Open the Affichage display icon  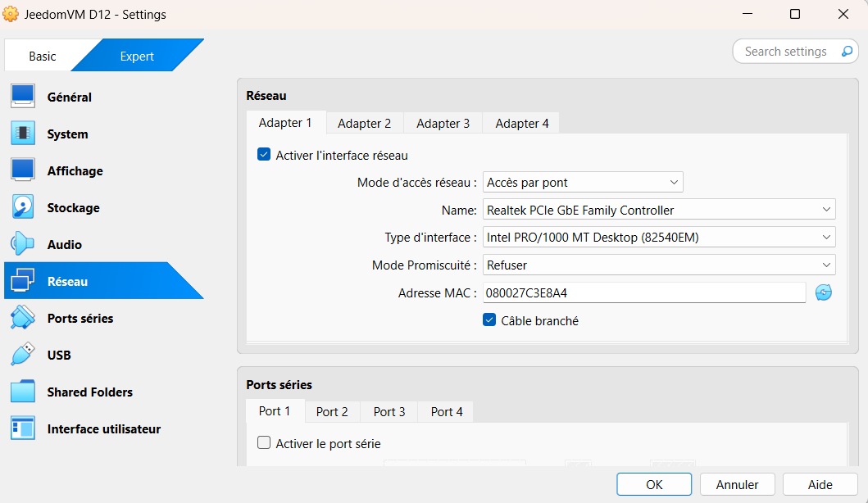point(23,170)
